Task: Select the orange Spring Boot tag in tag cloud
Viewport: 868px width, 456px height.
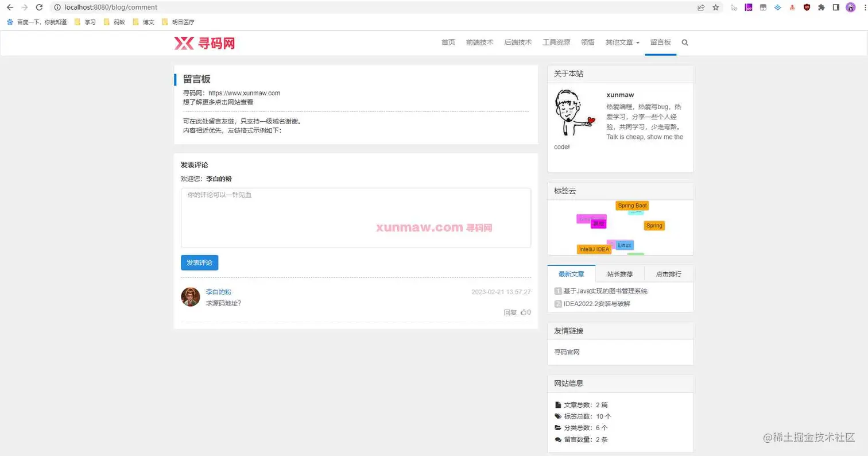Action: click(631, 205)
